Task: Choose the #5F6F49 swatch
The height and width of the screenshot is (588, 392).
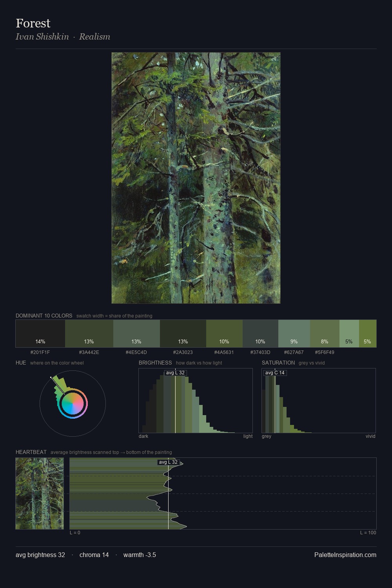Action: click(x=325, y=334)
